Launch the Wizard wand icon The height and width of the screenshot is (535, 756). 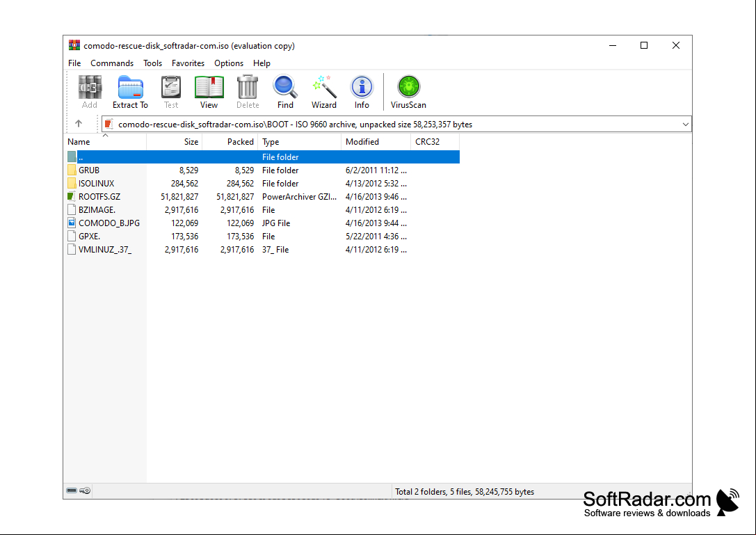coord(324,87)
